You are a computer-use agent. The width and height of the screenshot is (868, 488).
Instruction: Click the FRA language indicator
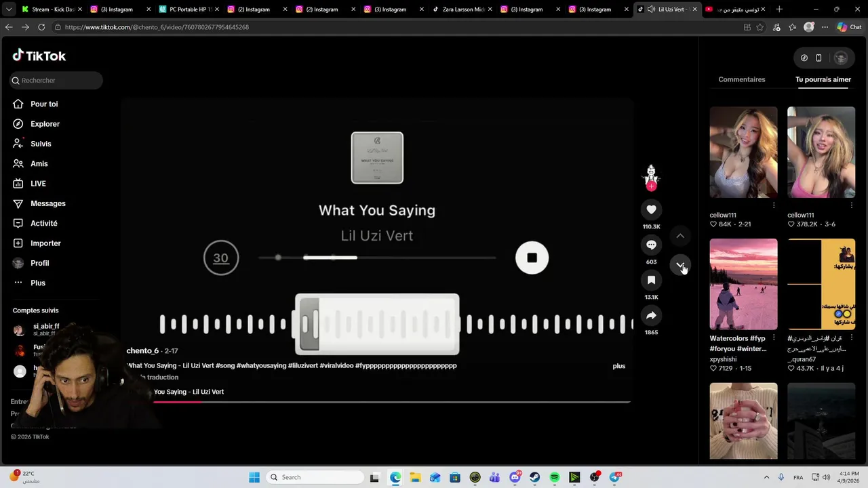(x=798, y=477)
